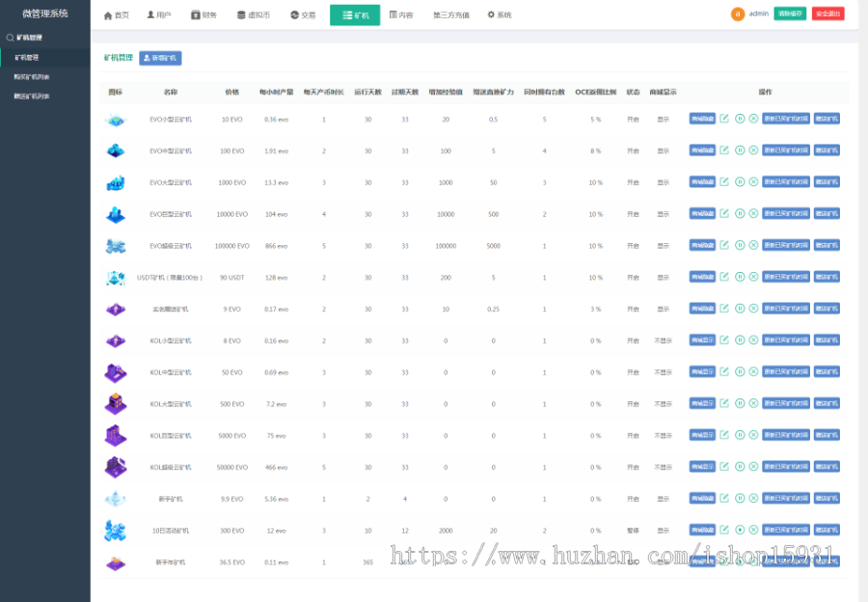868x602 pixels.
Task: Click the 新增矿机 add button
Action: 160,58
